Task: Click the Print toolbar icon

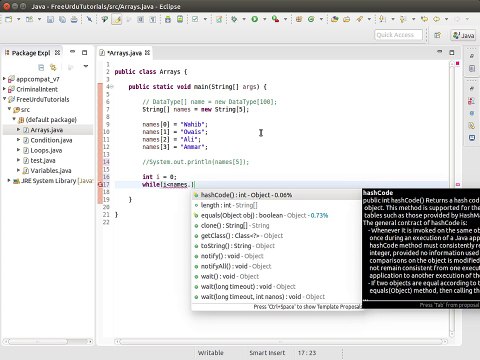Action: pyautogui.click(x=74, y=19)
